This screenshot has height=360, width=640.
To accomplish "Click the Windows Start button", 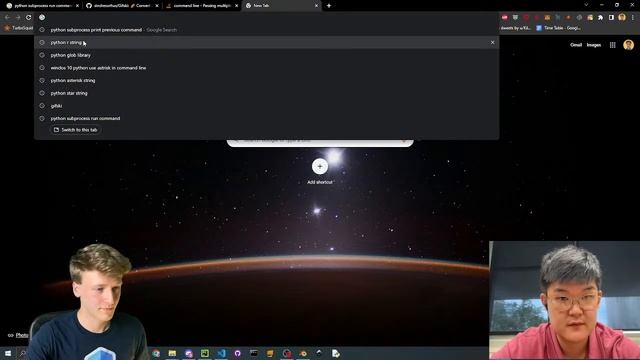I will (x=8, y=353).
